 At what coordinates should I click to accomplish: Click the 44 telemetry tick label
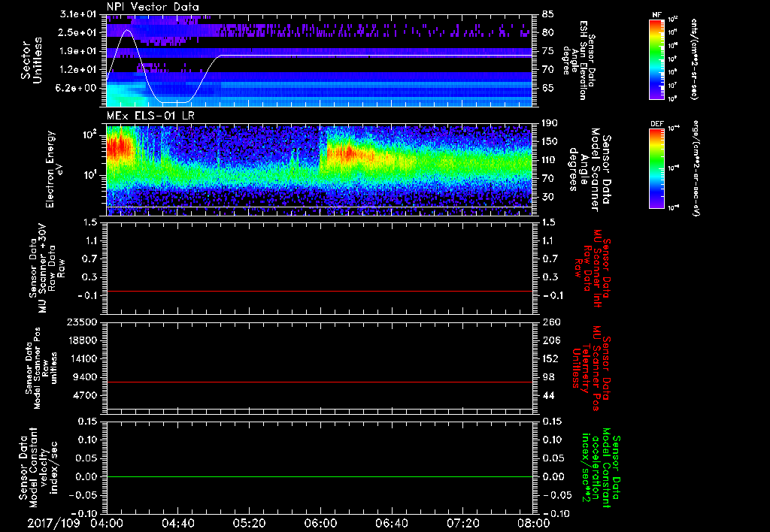(548, 395)
